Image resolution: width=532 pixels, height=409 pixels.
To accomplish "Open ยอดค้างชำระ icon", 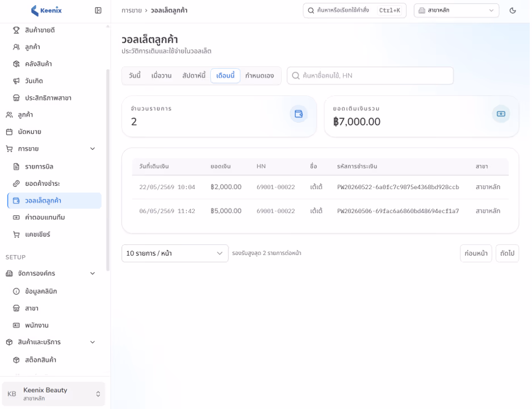I will click(x=16, y=183).
